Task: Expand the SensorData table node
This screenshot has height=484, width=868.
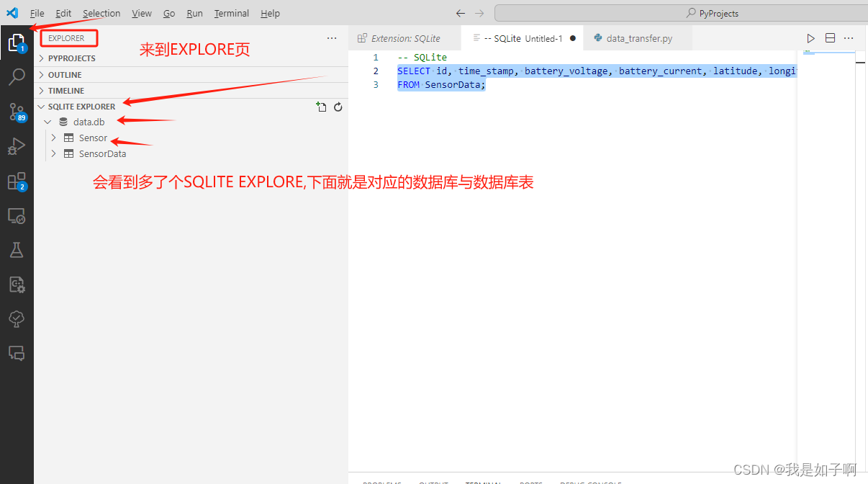Action: point(53,153)
